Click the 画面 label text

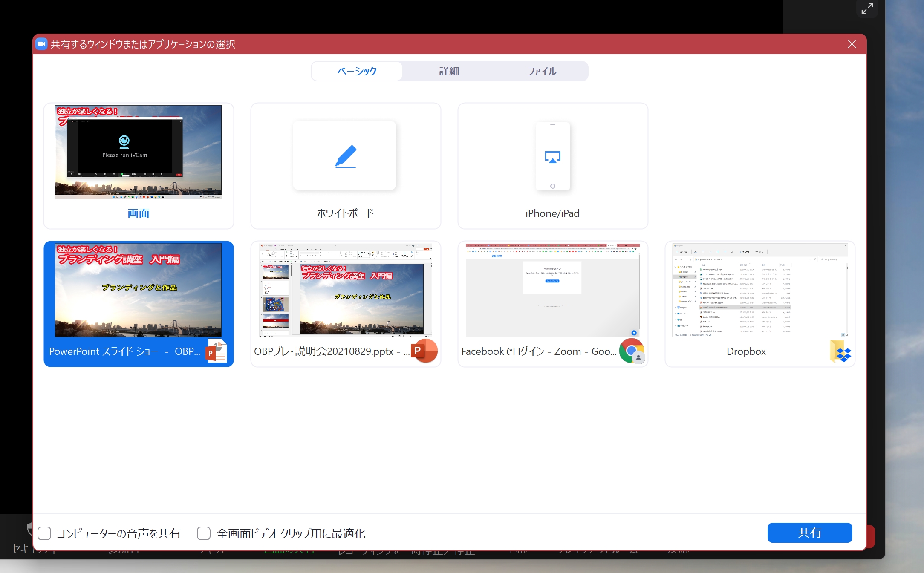tap(138, 213)
